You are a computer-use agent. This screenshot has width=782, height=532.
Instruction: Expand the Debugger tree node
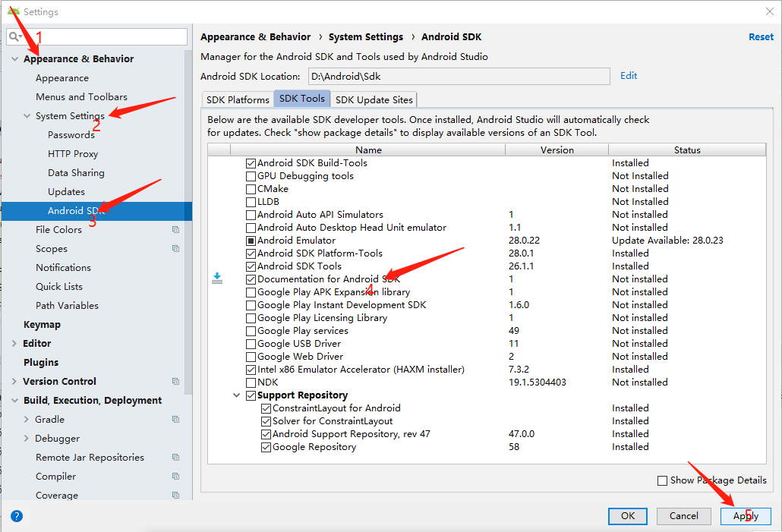(27, 438)
